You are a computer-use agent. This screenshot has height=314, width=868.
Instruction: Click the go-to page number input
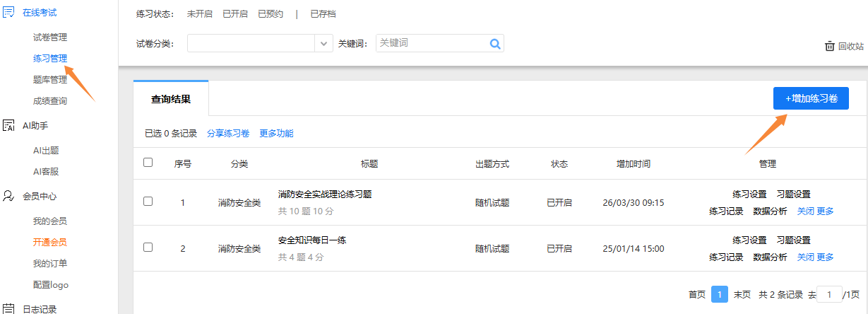(830, 294)
